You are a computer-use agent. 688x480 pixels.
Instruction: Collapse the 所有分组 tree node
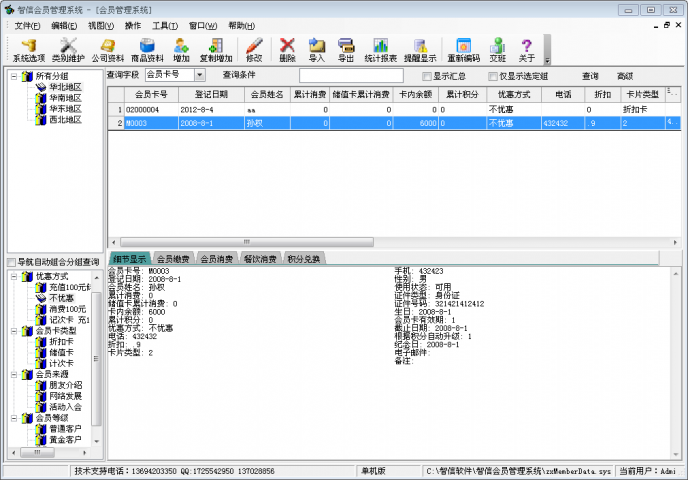click(x=14, y=76)
